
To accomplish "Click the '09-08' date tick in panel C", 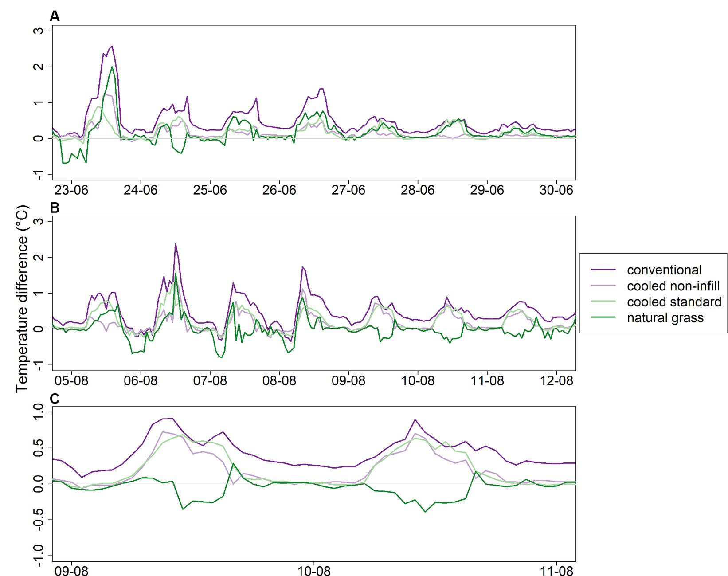I will (x=71, y=571).
